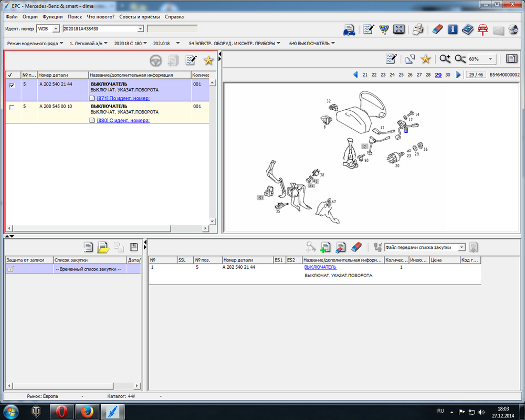This screenshot has height=420, width=525.
Task: Open the help book icon
Action: [467, 29]
